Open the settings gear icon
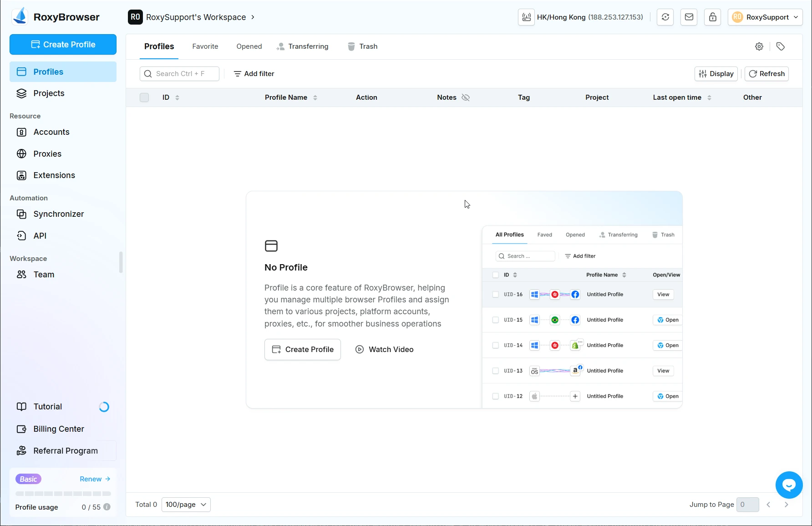The image size is (812, 526). 759,46
